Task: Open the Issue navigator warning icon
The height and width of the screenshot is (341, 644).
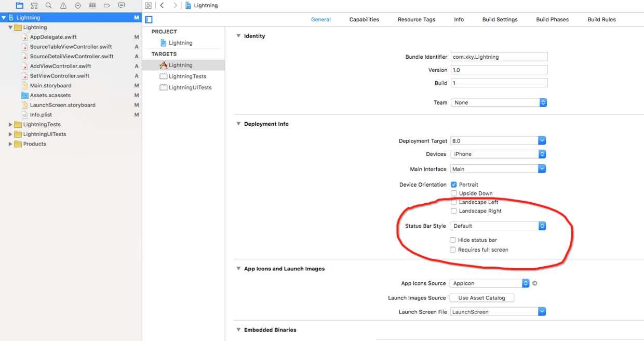Action: (x=63, y=6)
